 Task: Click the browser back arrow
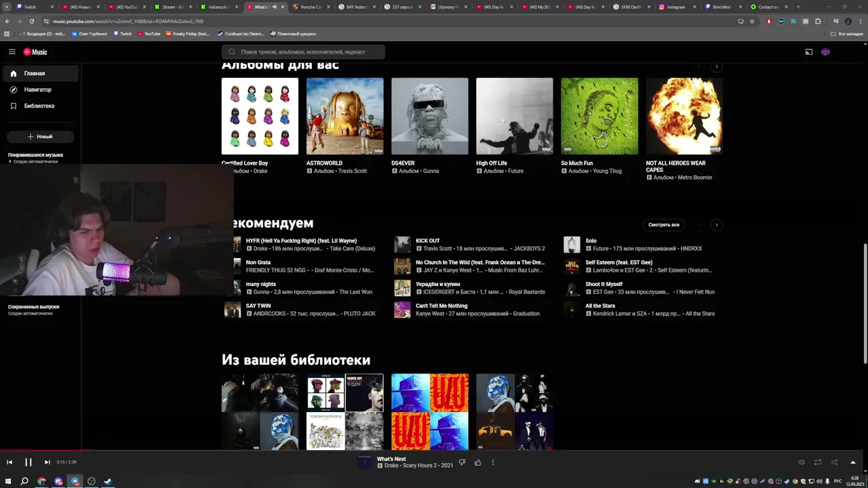(7, 21)
